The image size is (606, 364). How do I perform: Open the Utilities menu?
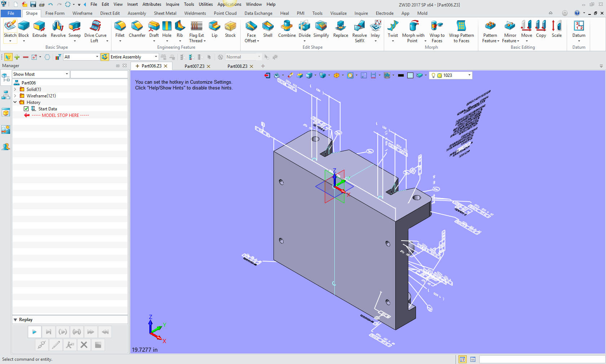pos(206,4)
